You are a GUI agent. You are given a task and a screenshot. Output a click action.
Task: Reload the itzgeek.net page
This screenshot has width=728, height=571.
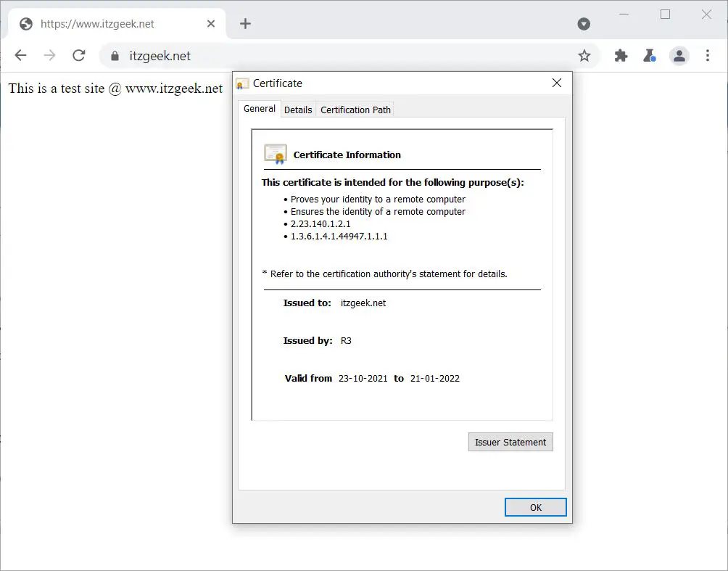coord(78,55)
